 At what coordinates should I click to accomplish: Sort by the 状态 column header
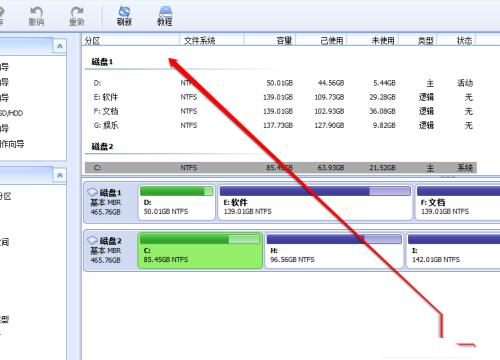(457, 41)
